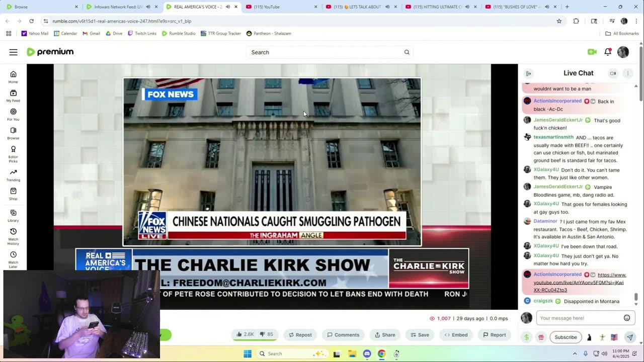
Task: Click the chat message input field
Action: coord(579,318)
